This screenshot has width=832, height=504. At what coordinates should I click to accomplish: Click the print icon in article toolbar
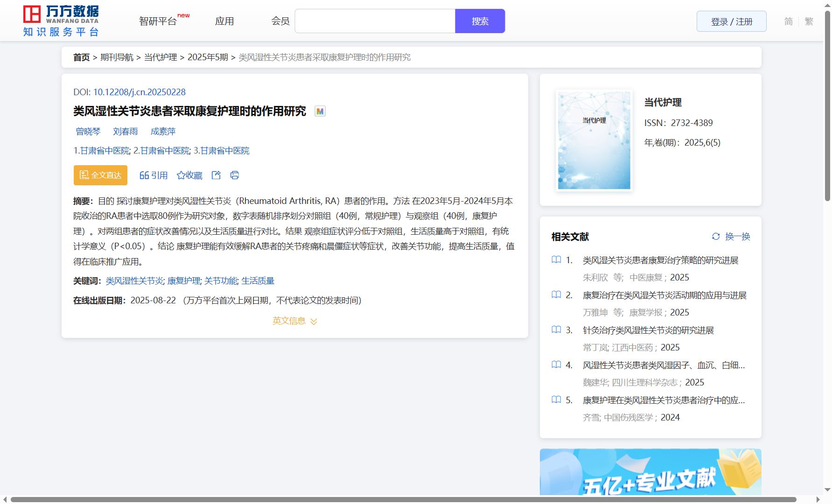235,175
